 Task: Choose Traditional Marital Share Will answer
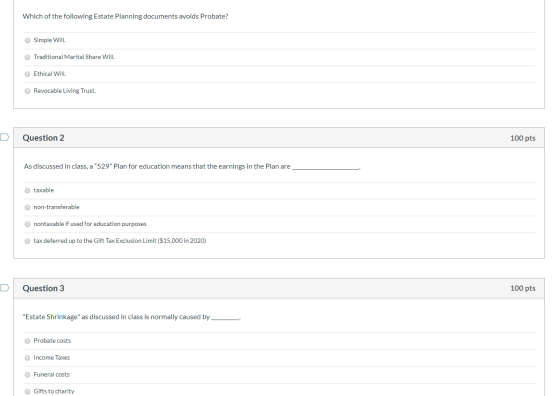[x=28, y=57]
